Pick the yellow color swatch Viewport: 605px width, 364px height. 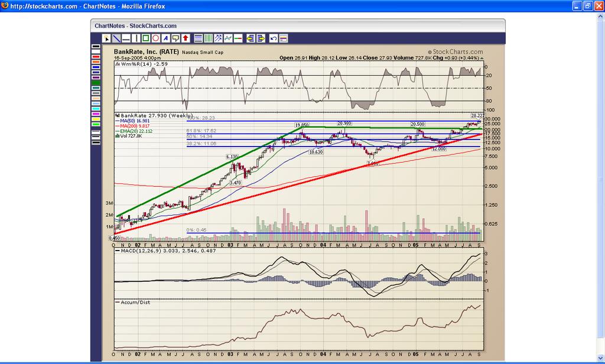coord(96,119)
